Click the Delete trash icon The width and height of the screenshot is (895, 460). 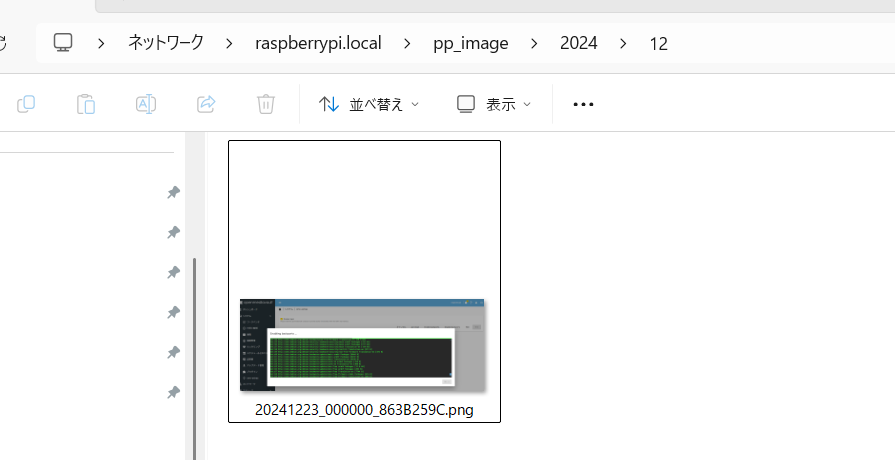click(266, 104)
